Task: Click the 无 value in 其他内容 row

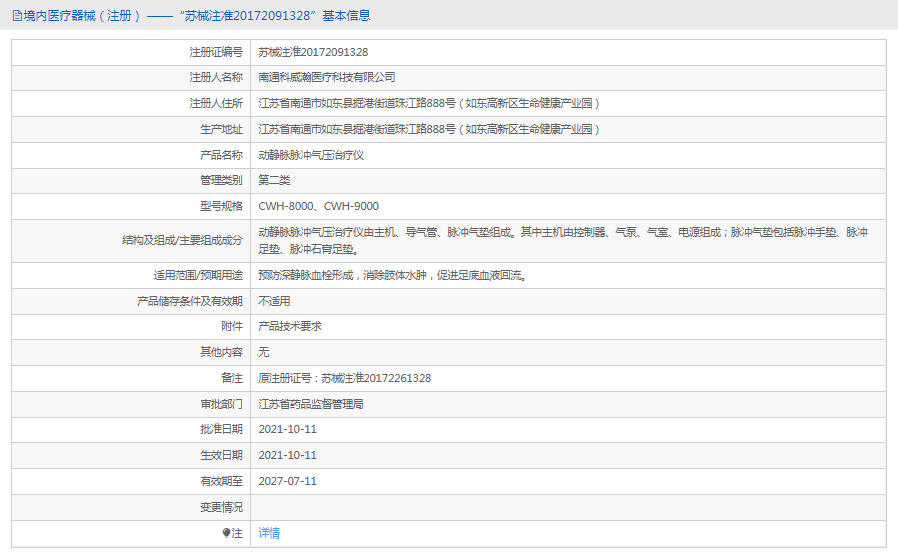Action: (263, 352)
